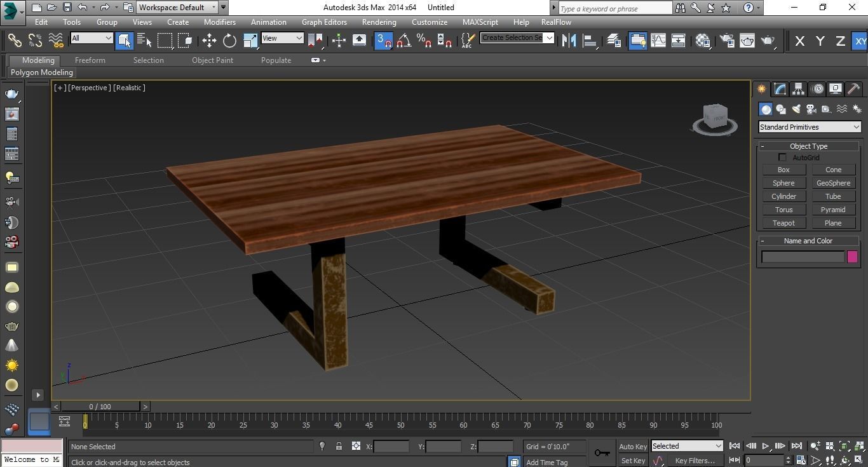Select the Lights creation category icon

(x=796, y=109)
